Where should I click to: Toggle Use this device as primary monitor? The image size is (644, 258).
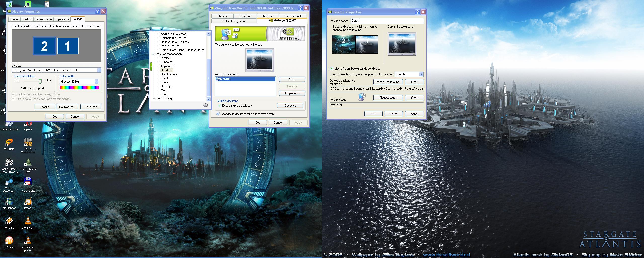pos(13,94)
